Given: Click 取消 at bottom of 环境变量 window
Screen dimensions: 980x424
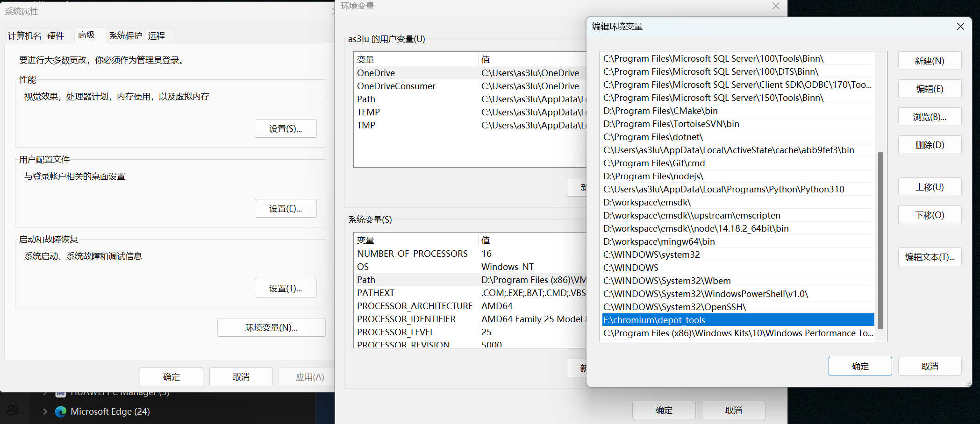Looking at the screenshot, I should [734, 410].
